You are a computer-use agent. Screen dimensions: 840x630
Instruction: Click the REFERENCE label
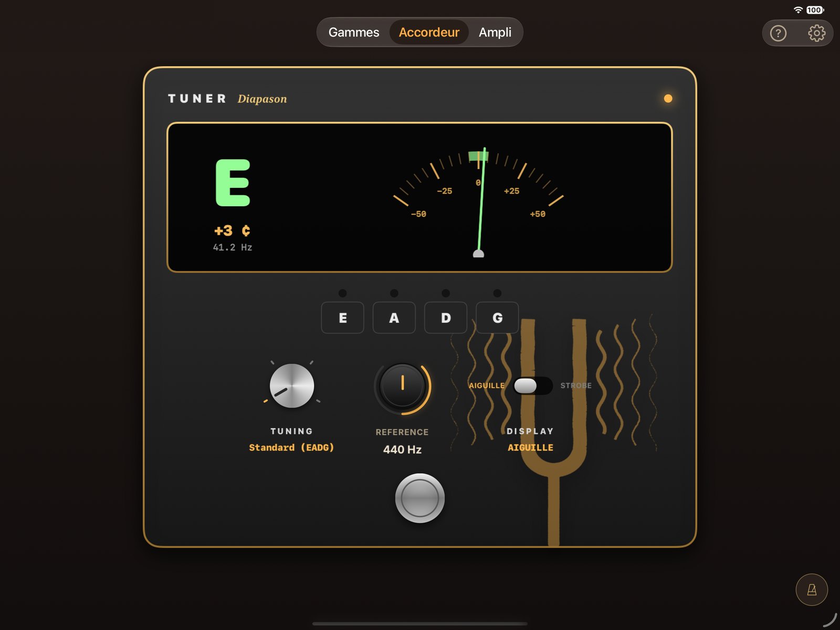pos(402,432)
